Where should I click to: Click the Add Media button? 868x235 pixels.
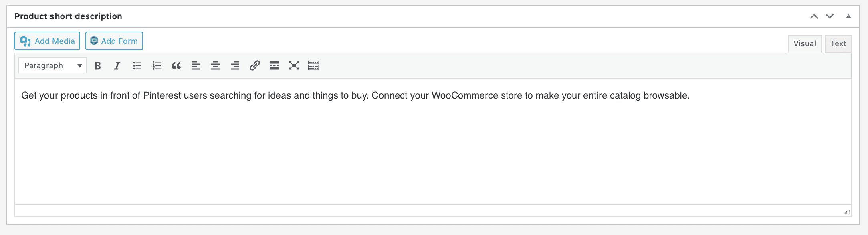47,41
